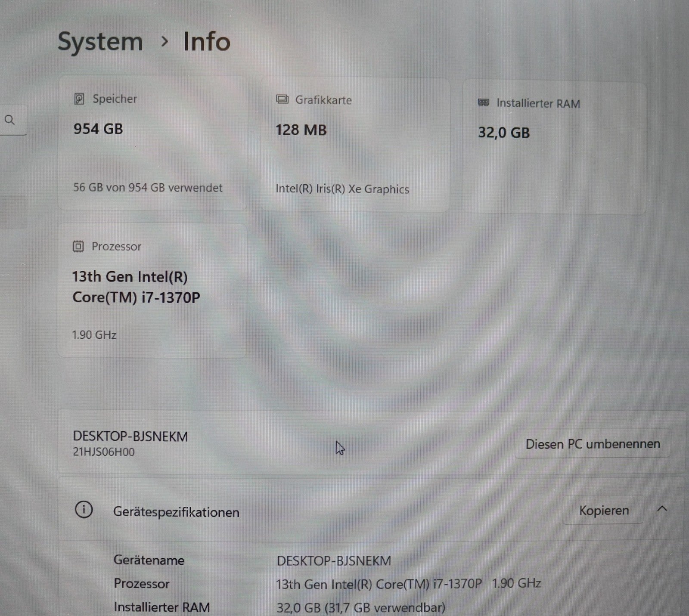Open the Speicher card showing 954 GB
This screenshot has width=689, height=616.
click(x=153, y=142)
